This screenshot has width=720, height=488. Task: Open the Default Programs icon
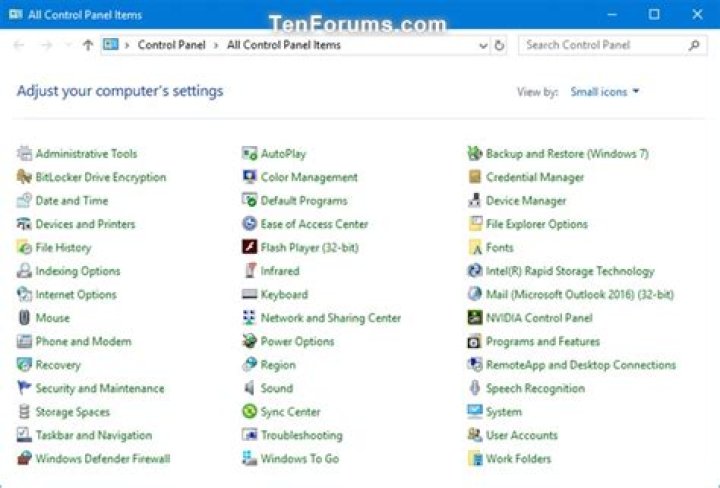(x=249, y=200)
